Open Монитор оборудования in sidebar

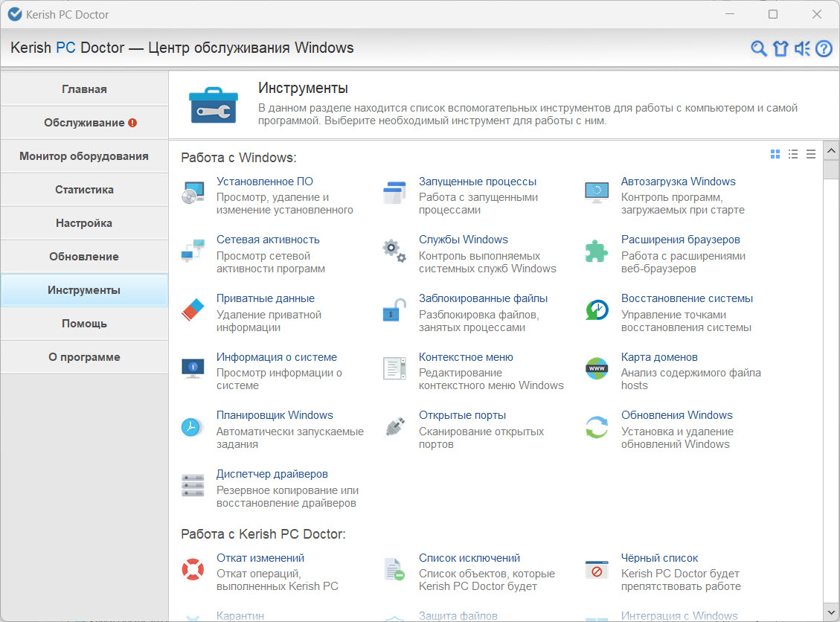(84, 156)
